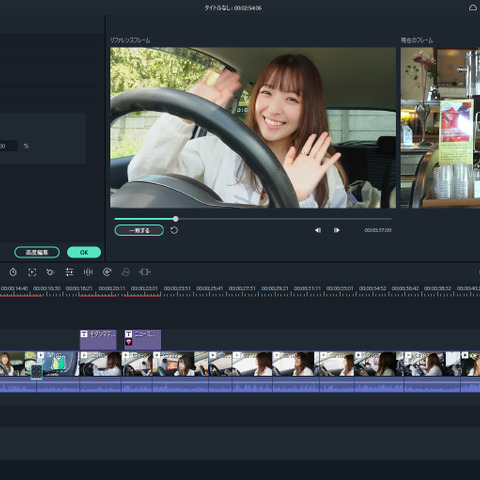Viewport: 480px width, 480px height.
Task: Click the reference frame position slider handle
Action: [x=176, y=219]
